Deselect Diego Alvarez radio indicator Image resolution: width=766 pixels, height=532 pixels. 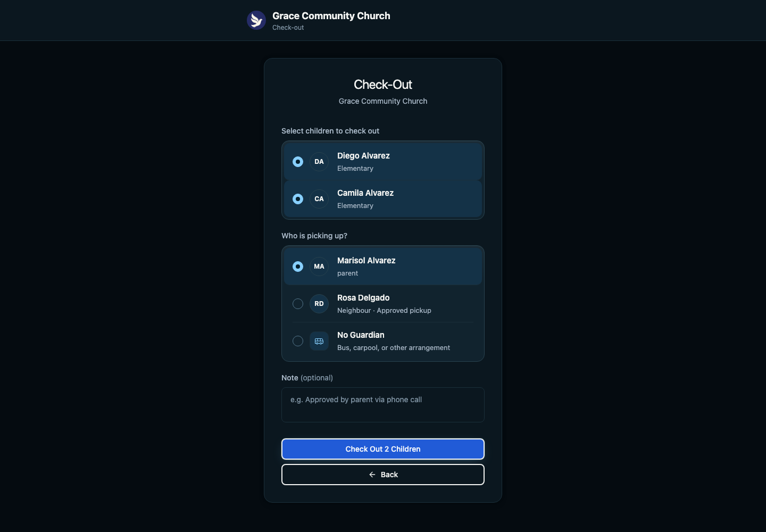298,162
